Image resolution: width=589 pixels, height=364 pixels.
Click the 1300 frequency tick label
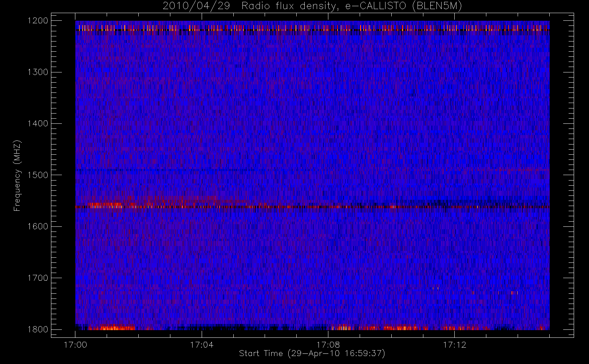(x=38, y=72)
